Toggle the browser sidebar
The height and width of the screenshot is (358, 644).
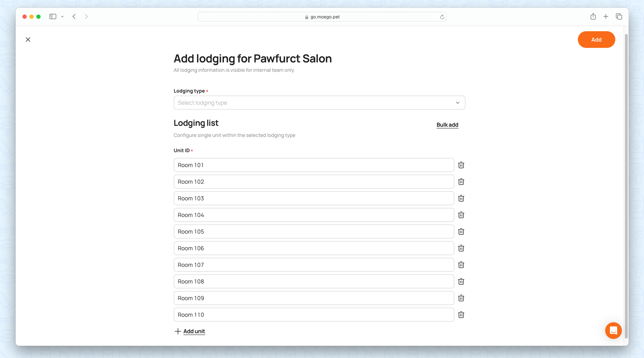53,16
